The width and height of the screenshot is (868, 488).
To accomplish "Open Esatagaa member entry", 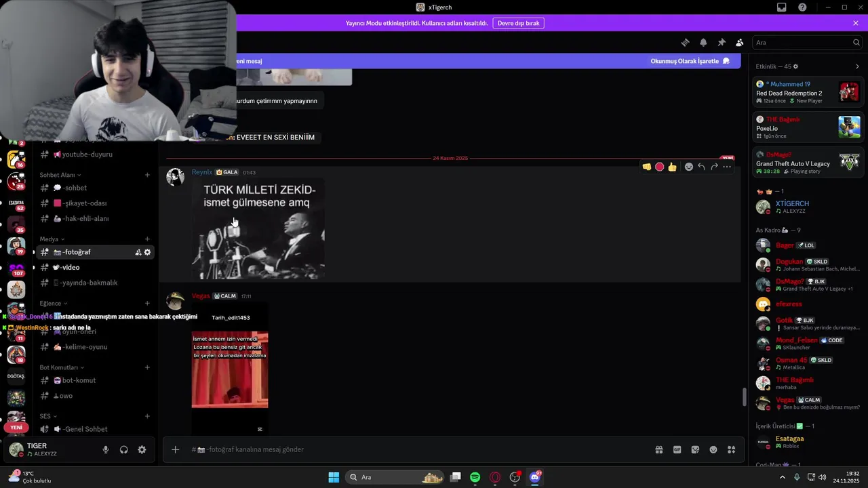I will [808, 442].
